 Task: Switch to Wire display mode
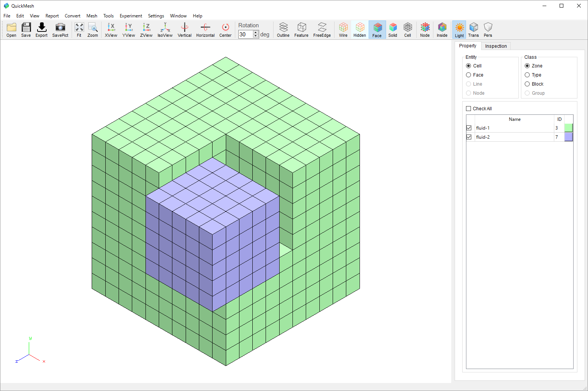tap(343, 30)
